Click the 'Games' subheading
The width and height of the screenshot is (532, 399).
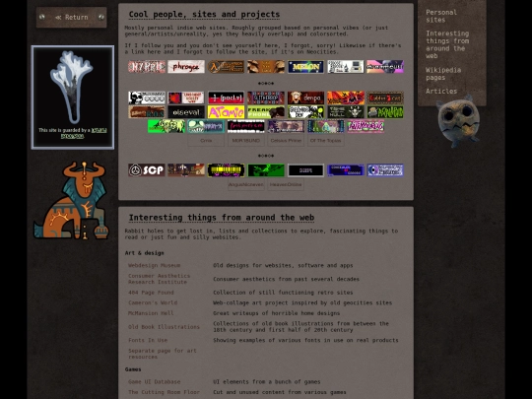tap(133, 369)
